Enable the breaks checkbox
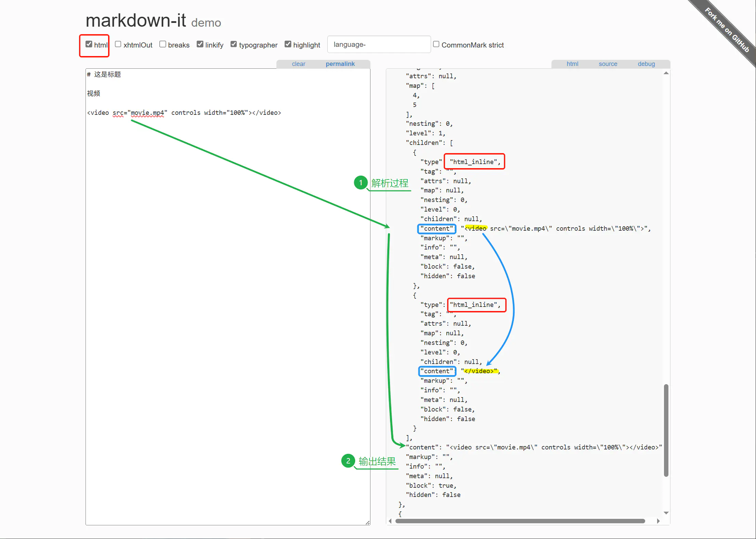The width and height of the screenshot is (756, 539). click(163, 44)
